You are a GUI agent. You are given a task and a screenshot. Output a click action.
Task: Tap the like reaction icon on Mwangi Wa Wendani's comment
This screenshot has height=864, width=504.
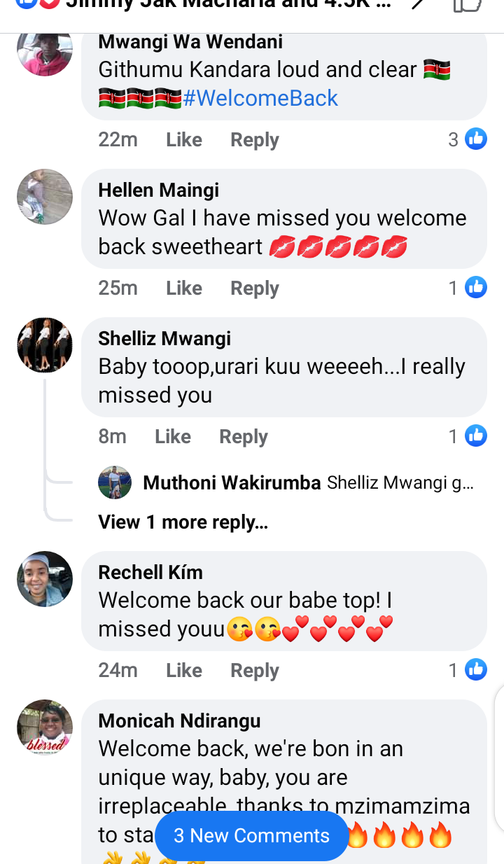[476, 139]
